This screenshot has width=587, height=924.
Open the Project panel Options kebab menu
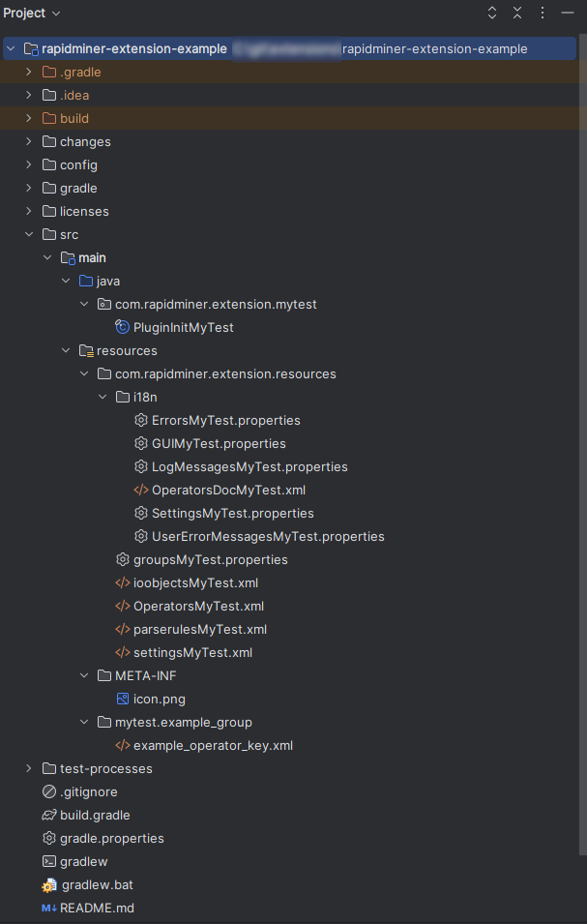coord(543,13)
